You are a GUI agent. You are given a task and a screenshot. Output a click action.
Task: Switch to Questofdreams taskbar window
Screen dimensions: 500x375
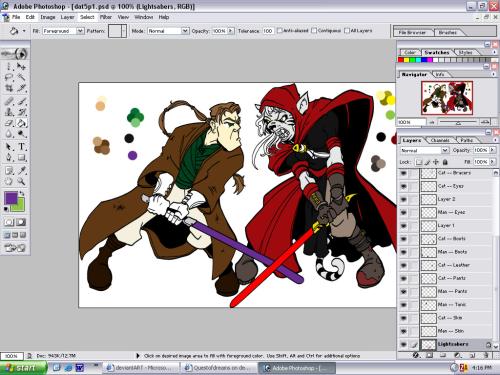click(x=220, y=368)
